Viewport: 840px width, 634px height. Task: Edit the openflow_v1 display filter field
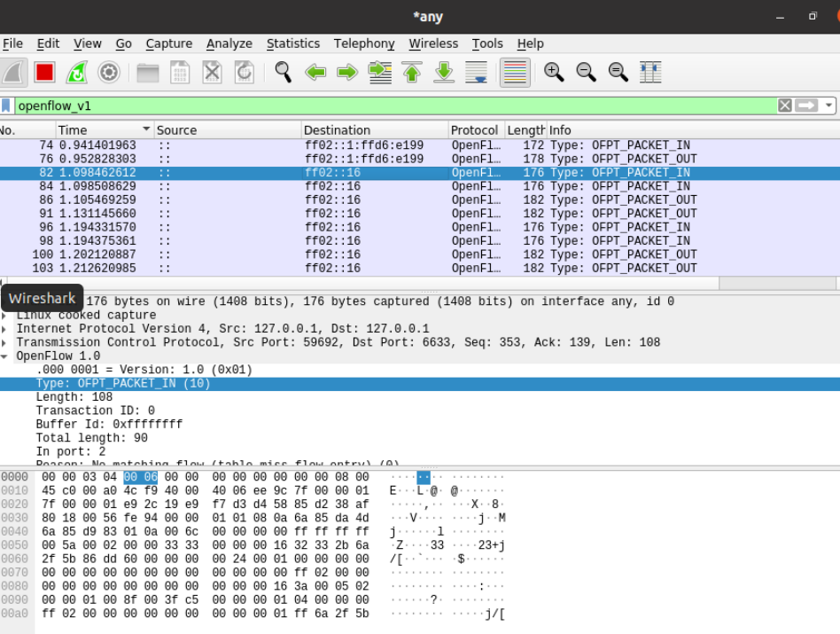tap(395, 106)
